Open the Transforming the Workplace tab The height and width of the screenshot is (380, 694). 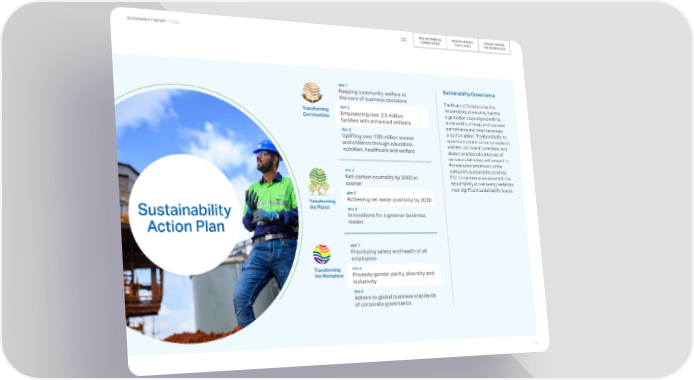(x=494, y=46)
